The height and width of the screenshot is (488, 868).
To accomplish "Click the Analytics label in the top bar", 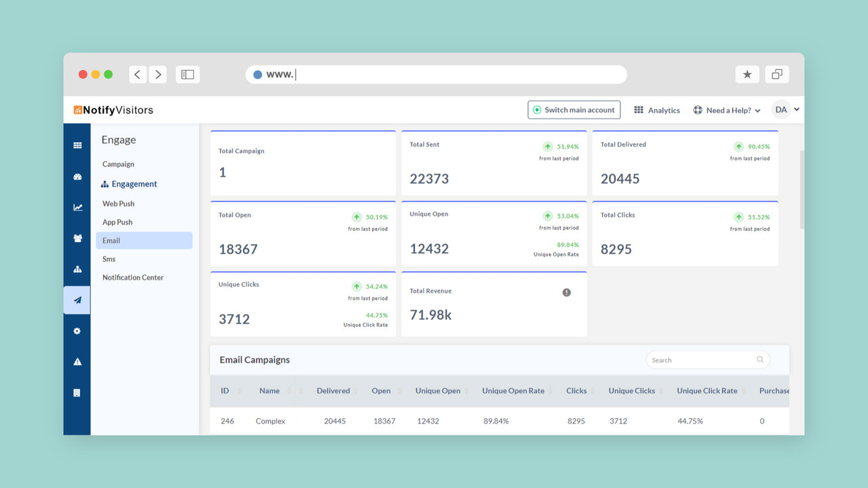I will tap(663, 110).
